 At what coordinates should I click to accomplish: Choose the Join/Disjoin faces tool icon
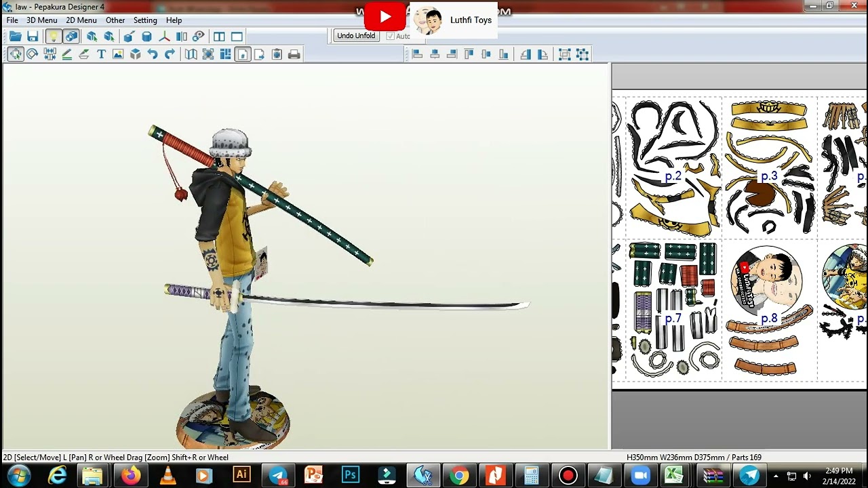pos(50,54)
